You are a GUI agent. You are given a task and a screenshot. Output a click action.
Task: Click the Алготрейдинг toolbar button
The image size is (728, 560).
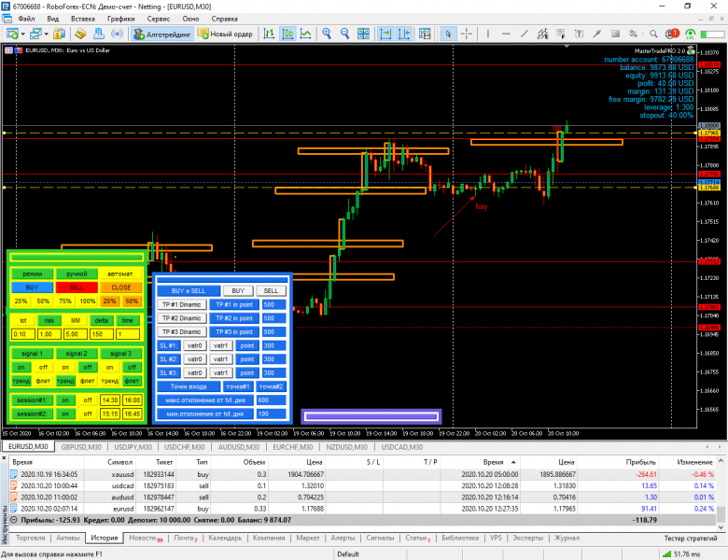162,35
